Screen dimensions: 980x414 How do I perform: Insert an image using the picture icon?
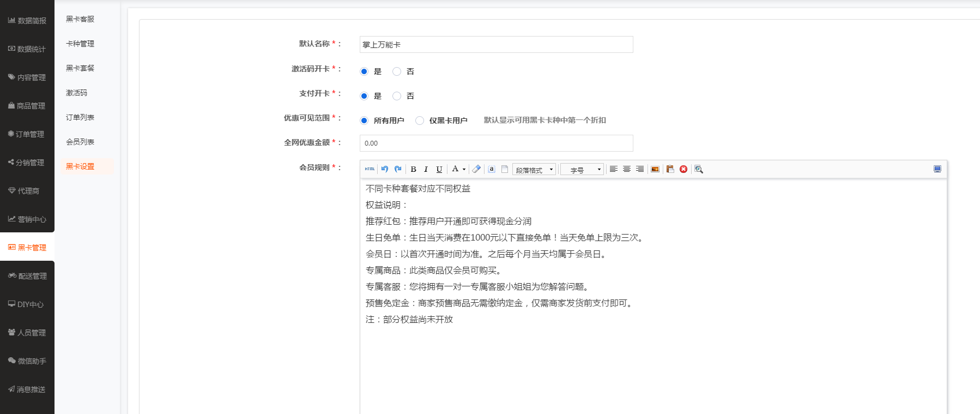pos(655,169)
